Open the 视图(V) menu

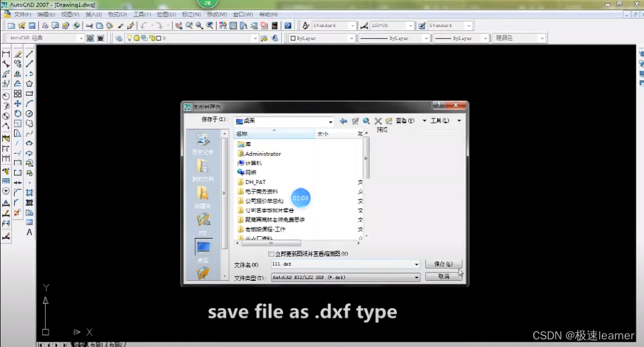pyautogui.click(x=70, y=15)
